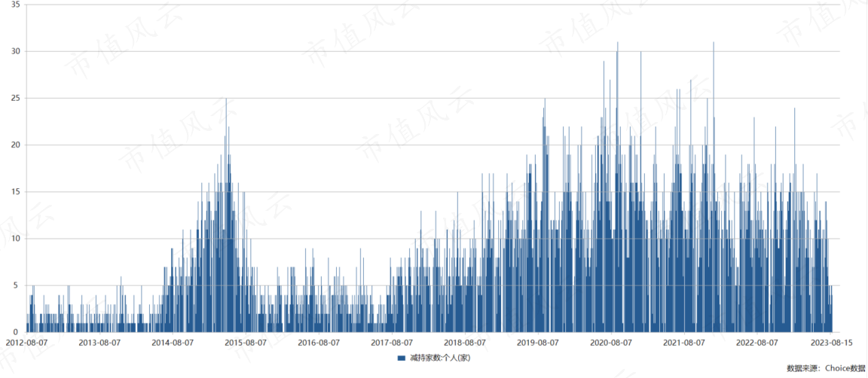Click the 数据来源：Choice数据 source text
Image resolution: width=868 pixels, height=378 pixels.
(x=826, y=369)
